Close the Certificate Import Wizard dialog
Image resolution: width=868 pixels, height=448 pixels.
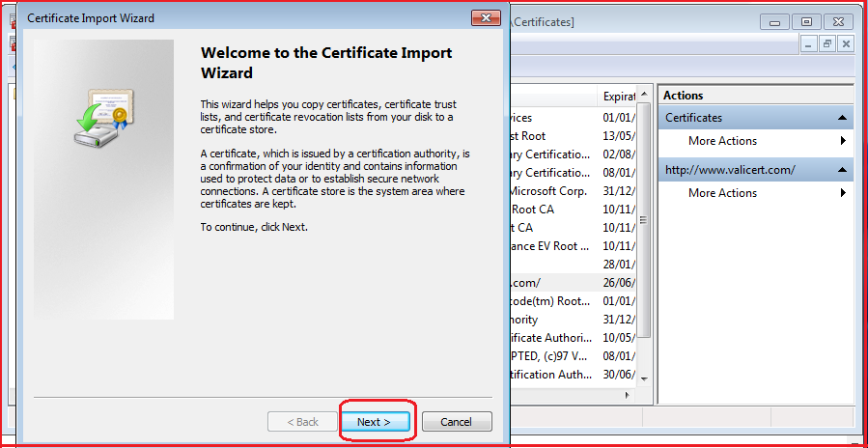(484, 18)
